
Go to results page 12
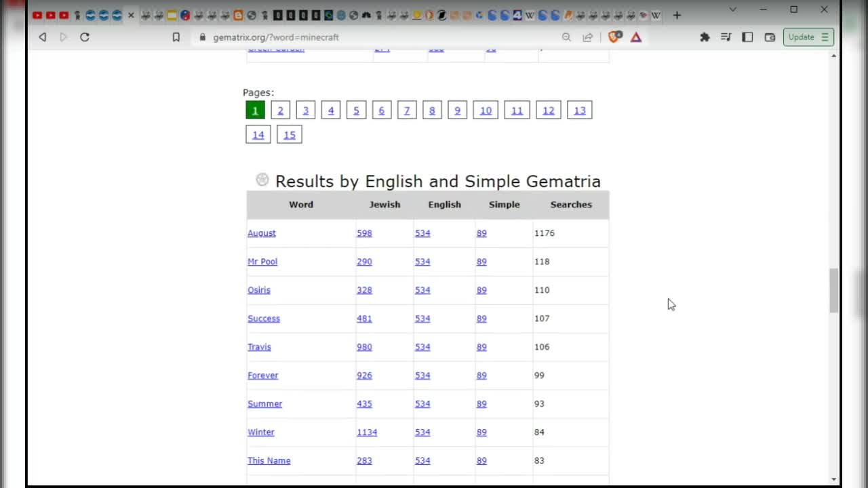coord(549,110)
